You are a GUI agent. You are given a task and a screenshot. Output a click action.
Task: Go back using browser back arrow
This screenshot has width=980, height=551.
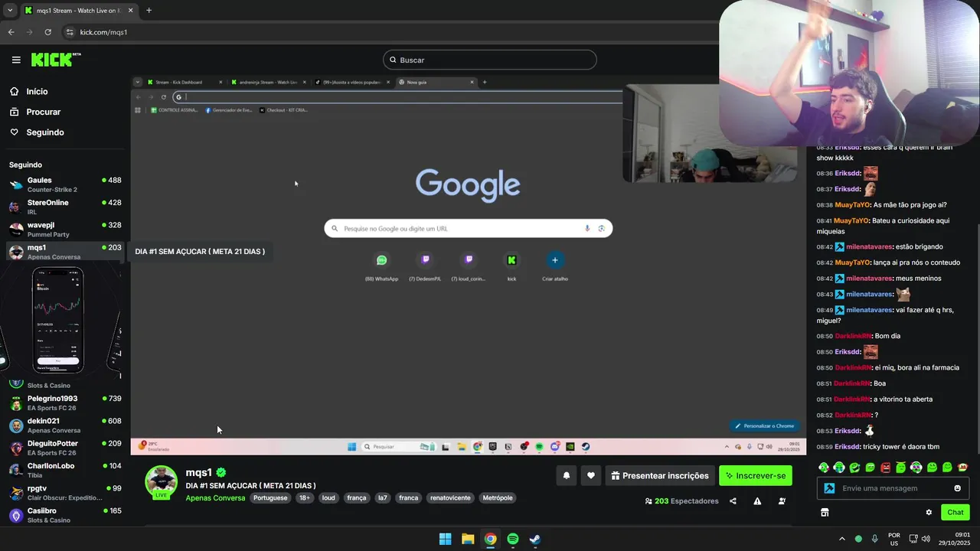point(11,32)
